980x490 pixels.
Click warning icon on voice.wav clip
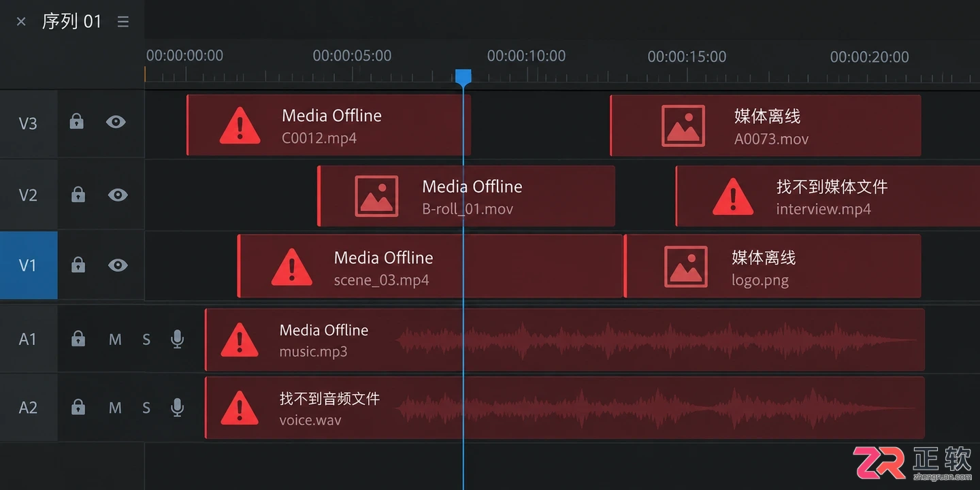[240, 408]
